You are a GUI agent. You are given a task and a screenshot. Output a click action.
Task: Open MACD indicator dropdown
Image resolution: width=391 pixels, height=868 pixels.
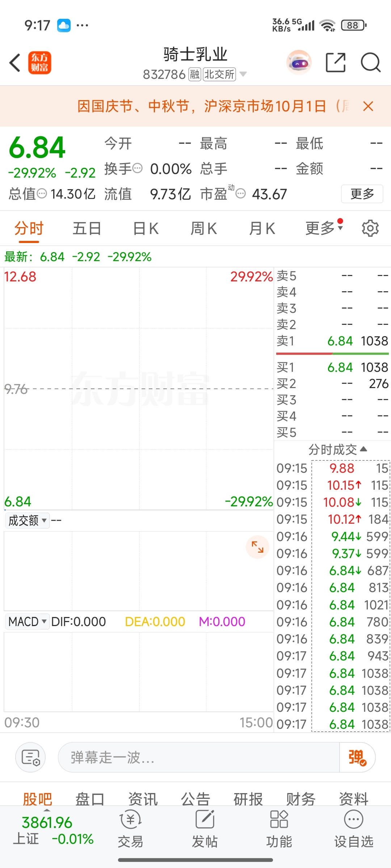[27, 622]
